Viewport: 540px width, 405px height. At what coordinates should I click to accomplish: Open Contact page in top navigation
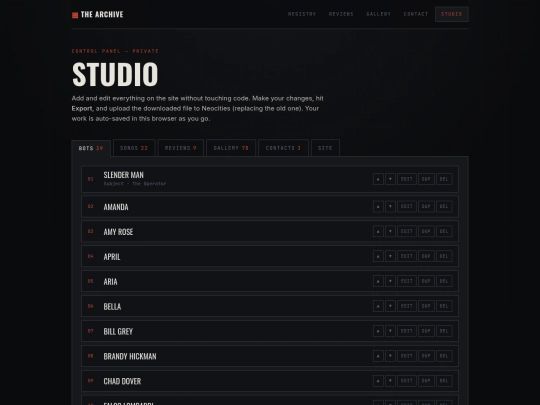tap(416, 14)
